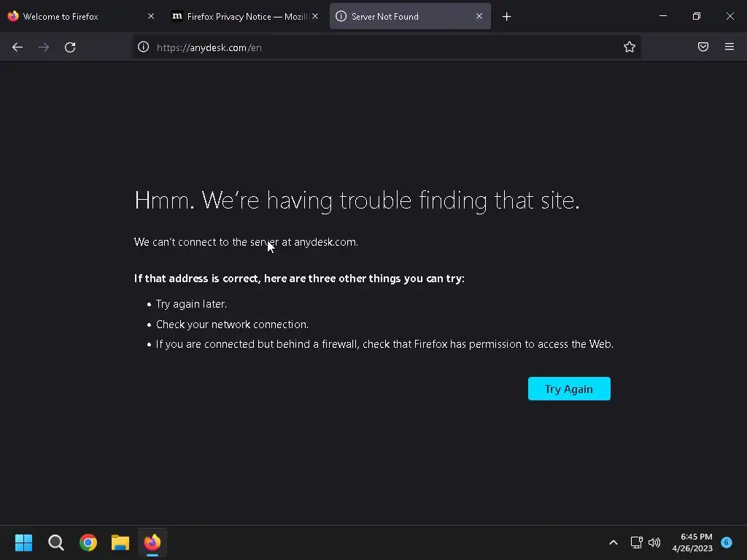Click the 'Hmm. We're having trouble' heading
This screenshot has height=560, width=747.
[x=357, y=201]
